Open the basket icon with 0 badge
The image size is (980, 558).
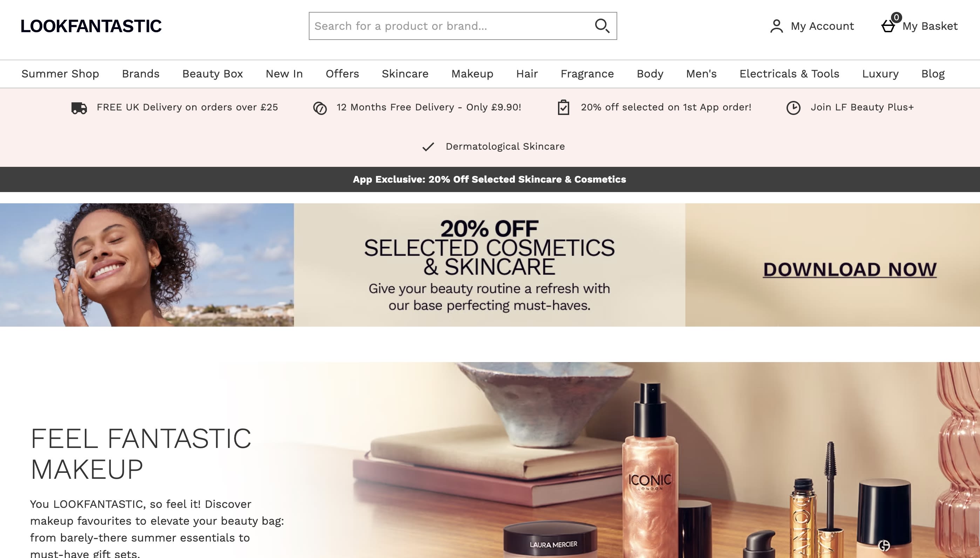(x=889, y=25)
